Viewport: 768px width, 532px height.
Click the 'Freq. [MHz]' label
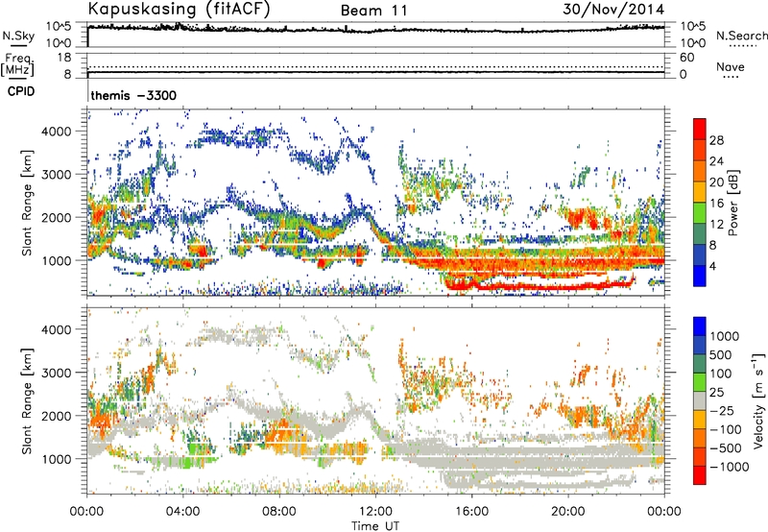coord(18,65)
